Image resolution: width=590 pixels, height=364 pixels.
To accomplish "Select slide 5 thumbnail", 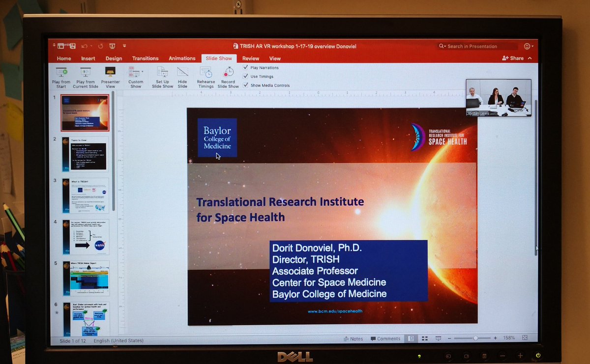I will pos(86,278).
